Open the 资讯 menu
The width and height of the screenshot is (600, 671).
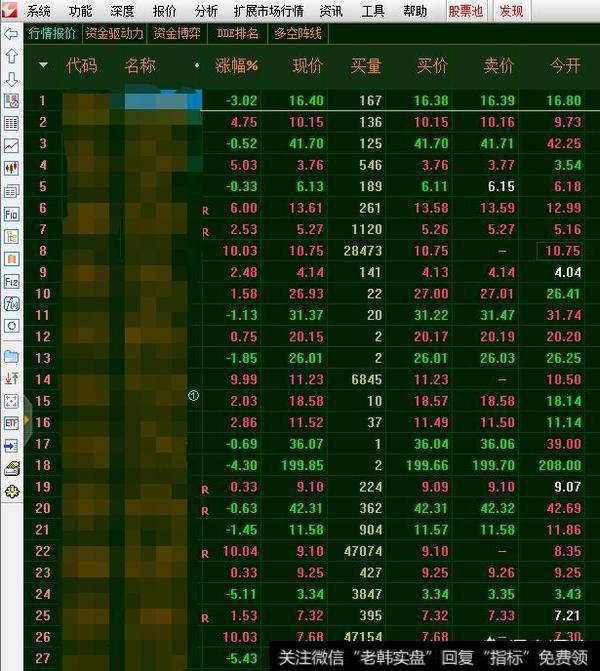point(331,11)
